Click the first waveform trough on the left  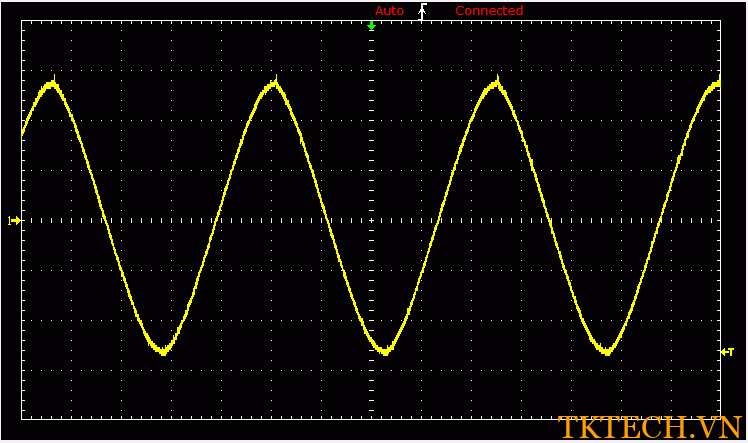163,350
